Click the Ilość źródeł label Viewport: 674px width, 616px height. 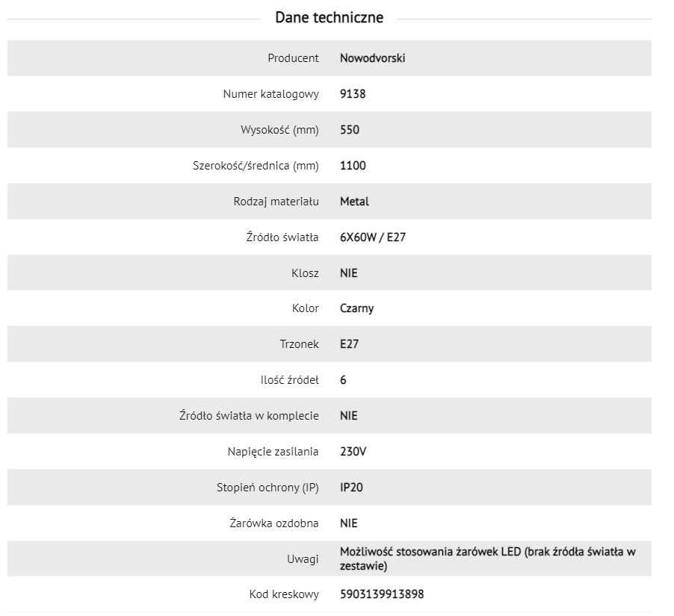(x=290, y=380)
